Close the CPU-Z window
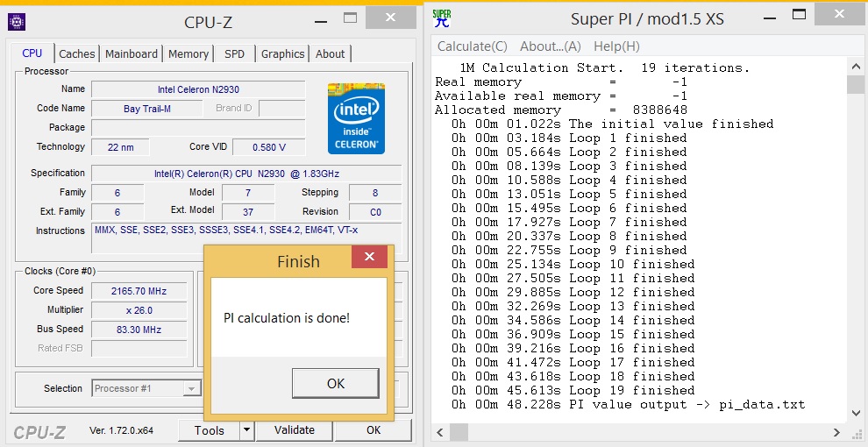The height and width of the screenshot is (447, 868). (x=390, y=18)
